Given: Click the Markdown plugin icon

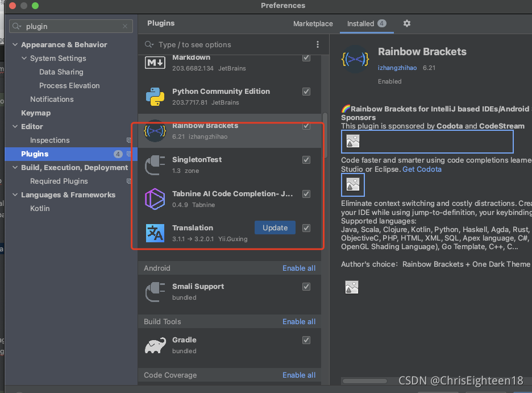Looking at the screenshot, I should pos(155,63).
